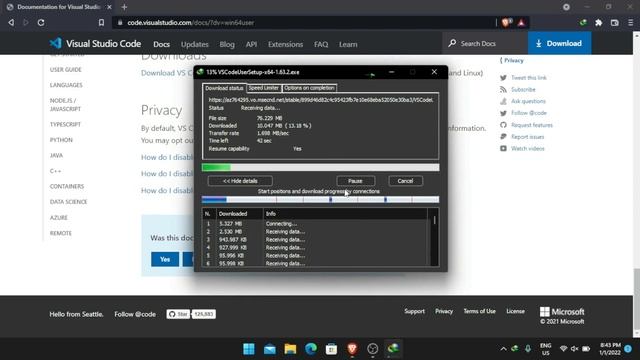Hide the download details panel

[x=240, y=181]
